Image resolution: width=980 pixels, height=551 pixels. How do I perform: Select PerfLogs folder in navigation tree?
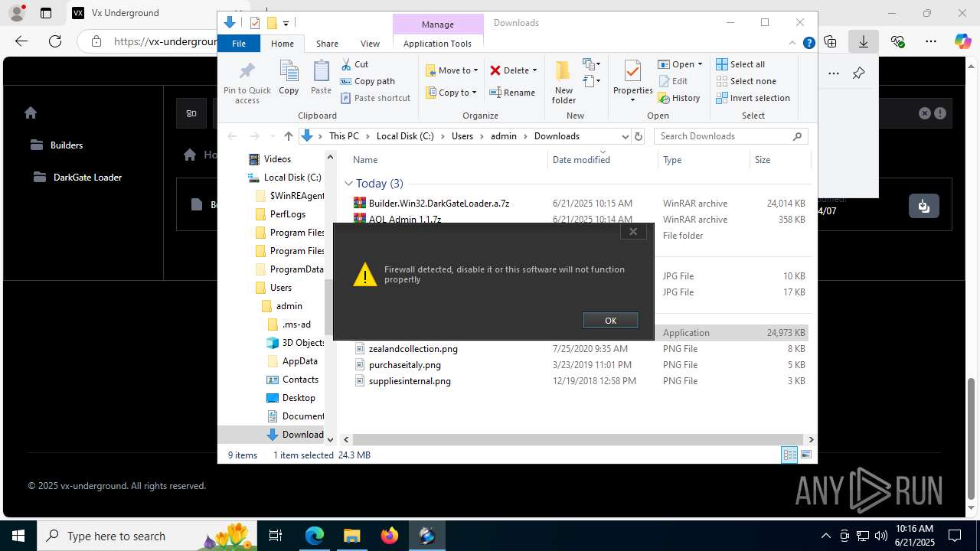coord(287,214)
